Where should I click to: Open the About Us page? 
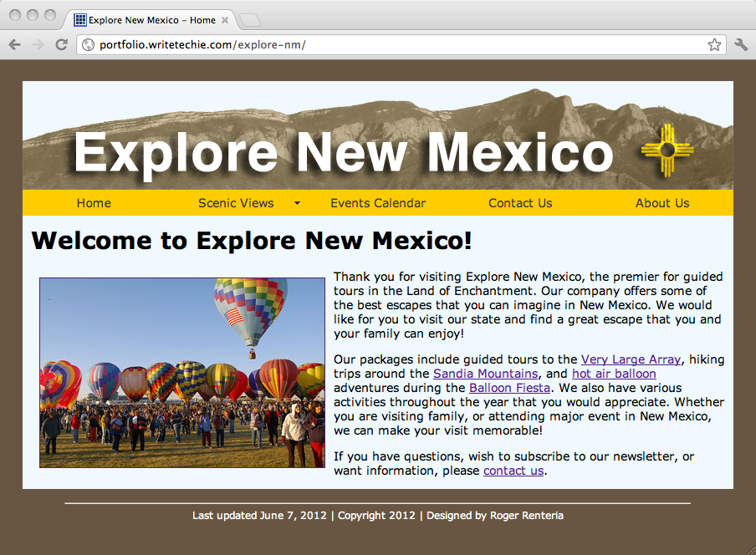(x=662, y=203)
